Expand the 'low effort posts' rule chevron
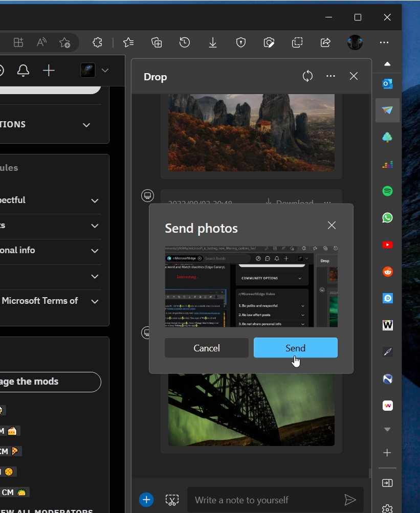 click(95, 226)
